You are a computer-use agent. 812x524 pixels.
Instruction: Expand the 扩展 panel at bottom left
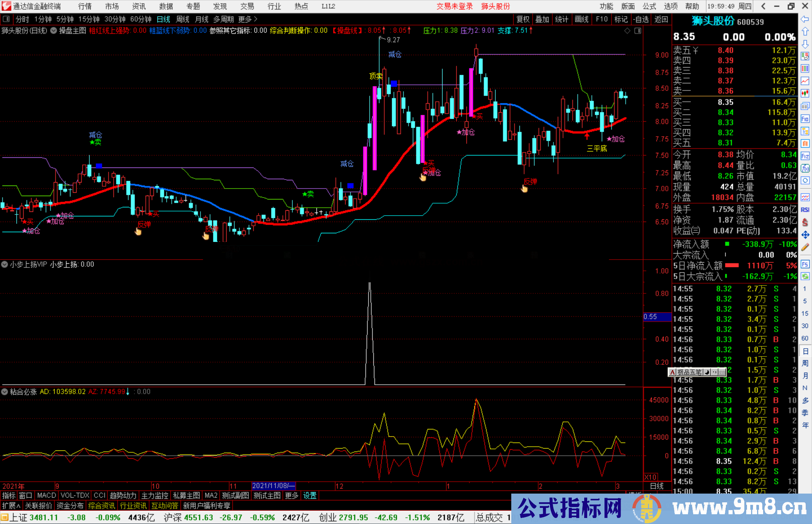pyautogui.click(x=11, y=506)
